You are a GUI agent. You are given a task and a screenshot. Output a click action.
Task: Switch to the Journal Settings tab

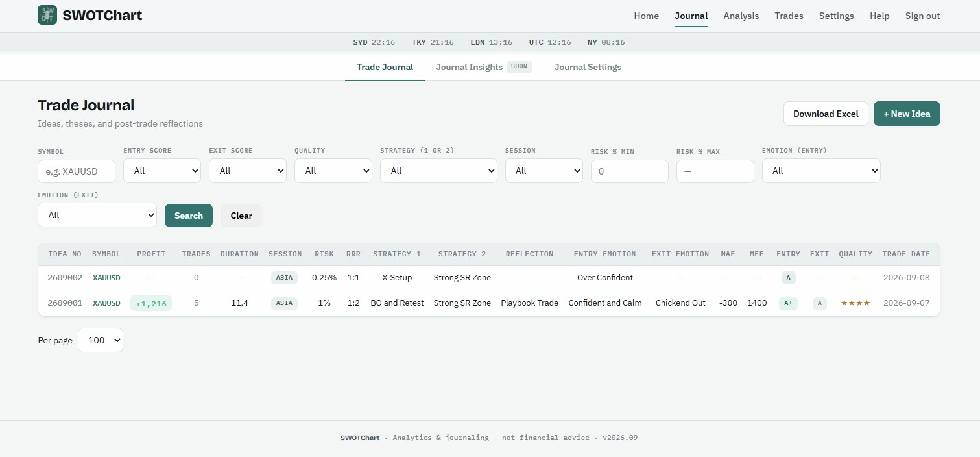coord(588,67)
